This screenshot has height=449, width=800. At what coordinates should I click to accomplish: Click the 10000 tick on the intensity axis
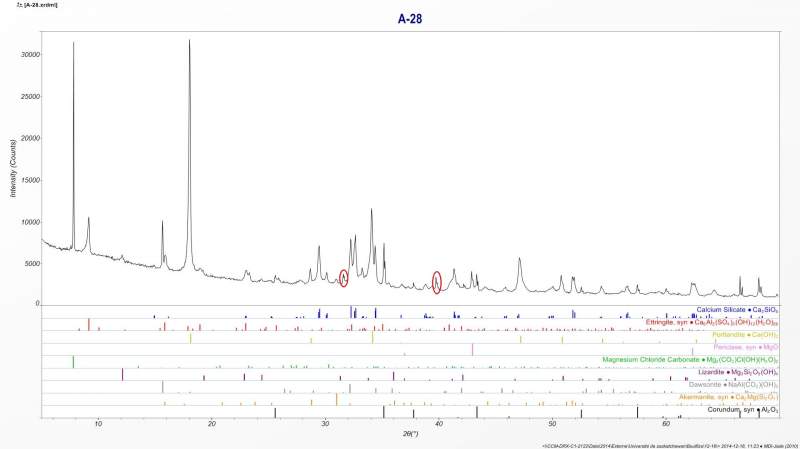[x=31, y=222]
